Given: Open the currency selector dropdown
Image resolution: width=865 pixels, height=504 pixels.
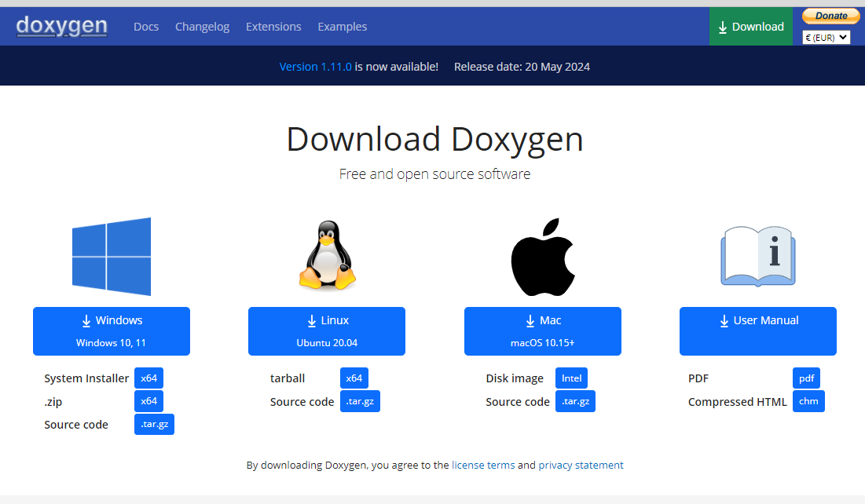Looking at the screenshot, I should [826, 36].
